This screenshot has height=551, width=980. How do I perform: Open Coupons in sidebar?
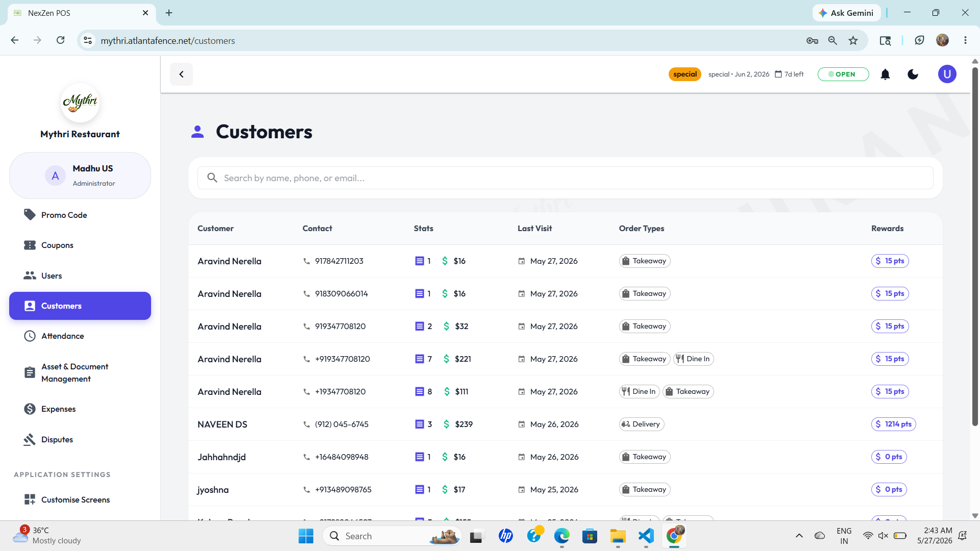(80, 245)
